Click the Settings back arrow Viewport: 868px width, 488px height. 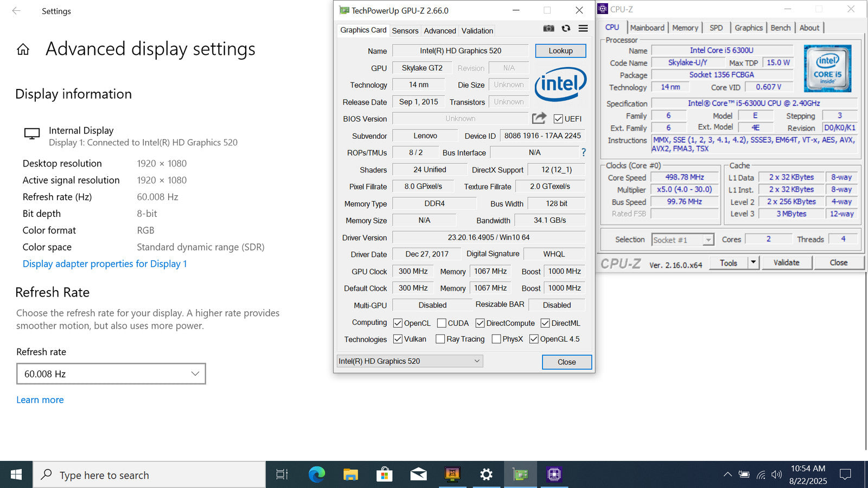coord(16,11)
